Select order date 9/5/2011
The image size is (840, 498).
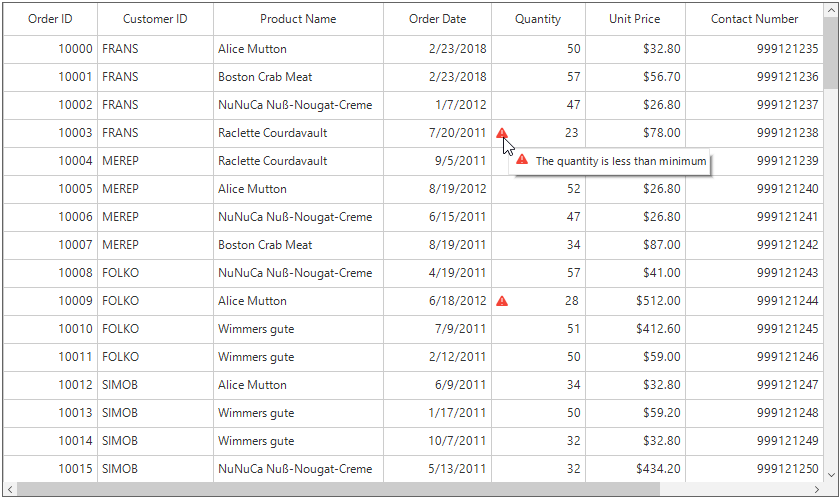click(438, 161)
